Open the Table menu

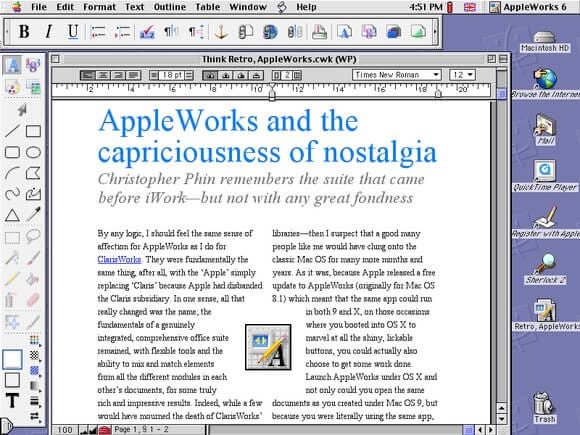click(208, 7)
